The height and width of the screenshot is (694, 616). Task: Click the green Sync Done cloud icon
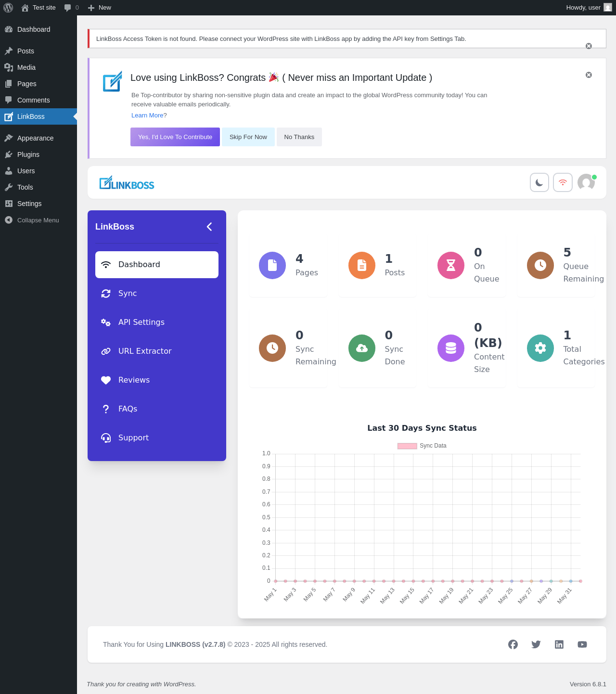362,348
